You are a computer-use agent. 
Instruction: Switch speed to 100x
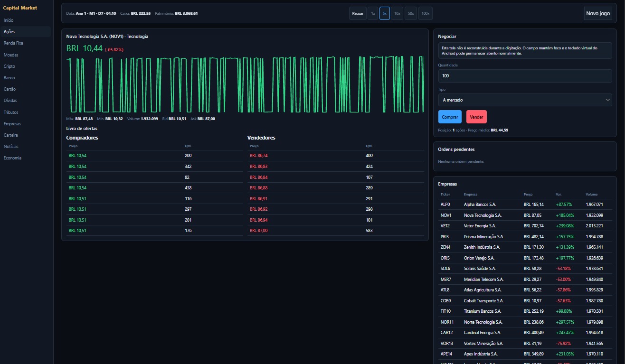pyautogui.click(x=426, y=13)
